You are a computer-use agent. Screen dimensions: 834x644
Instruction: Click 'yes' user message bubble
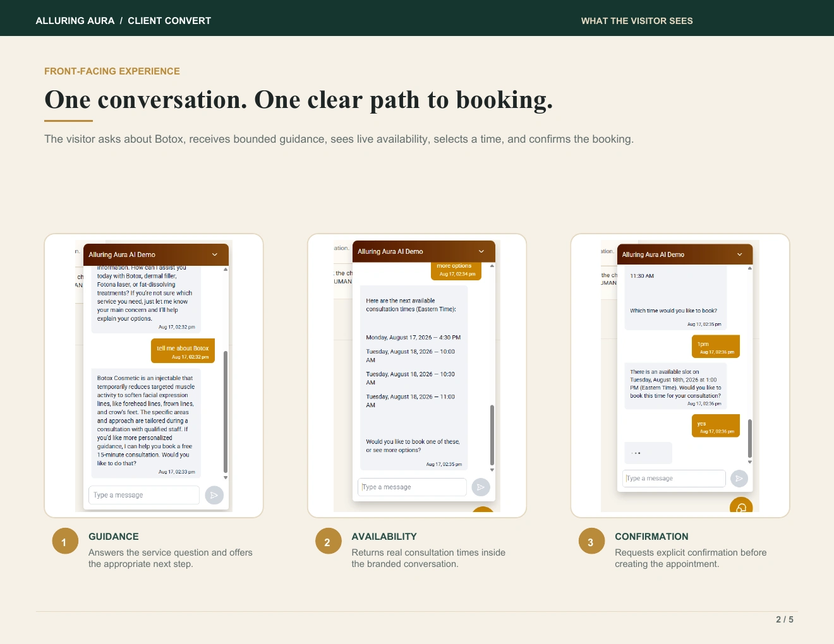click(x=716, y=426)
